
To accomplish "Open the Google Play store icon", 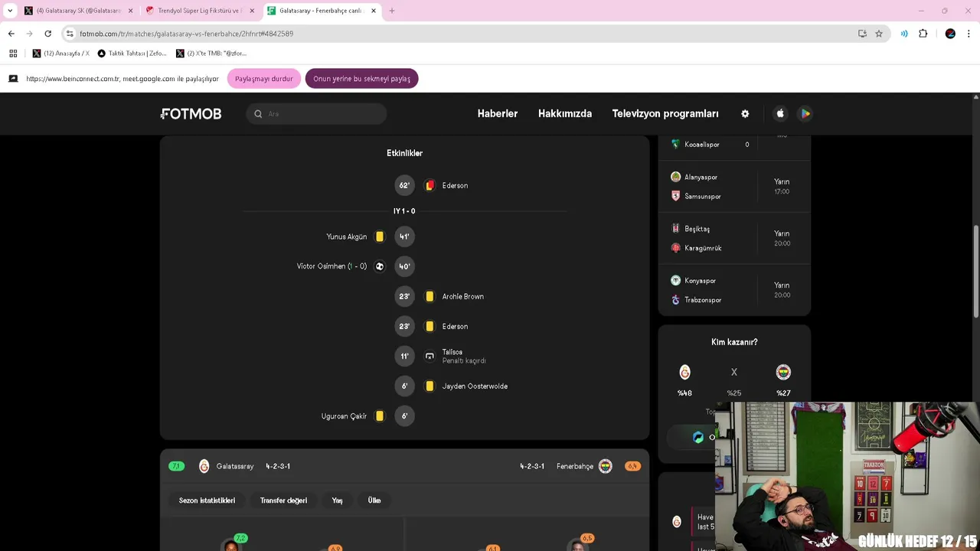I will [x=805, y=113].
